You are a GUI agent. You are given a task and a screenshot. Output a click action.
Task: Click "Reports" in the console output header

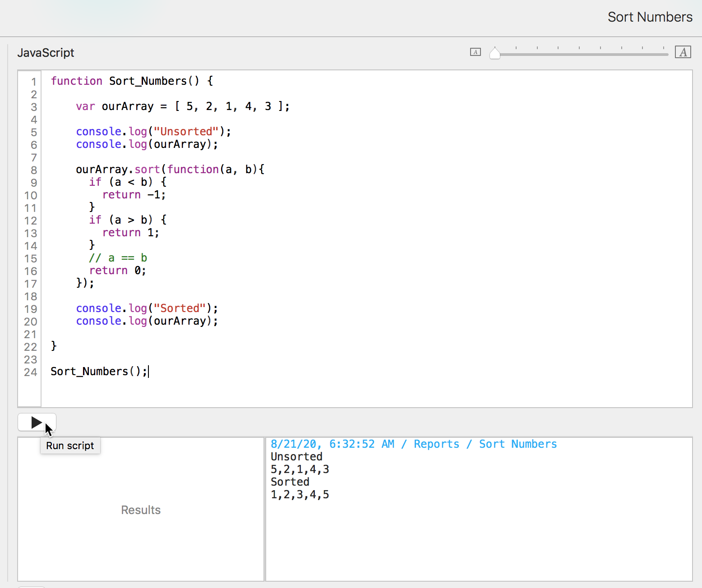[x=436, y=444]
